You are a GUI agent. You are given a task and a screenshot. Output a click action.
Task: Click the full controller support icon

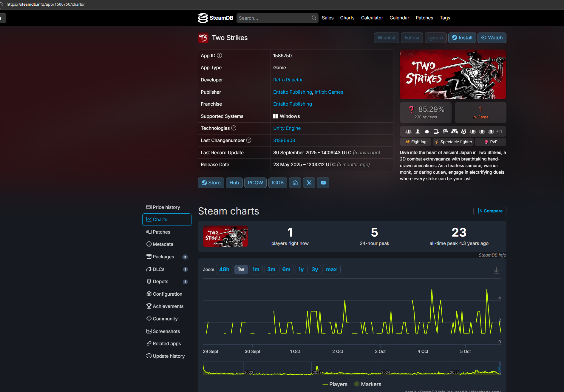click(455, 131)
